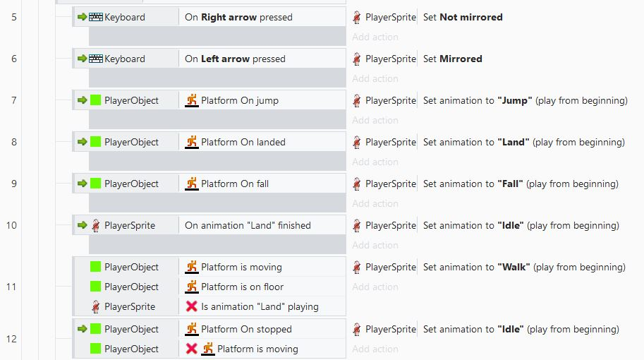Click Platform behavior icon for On landed
The image size is (644, 360).
191,142
